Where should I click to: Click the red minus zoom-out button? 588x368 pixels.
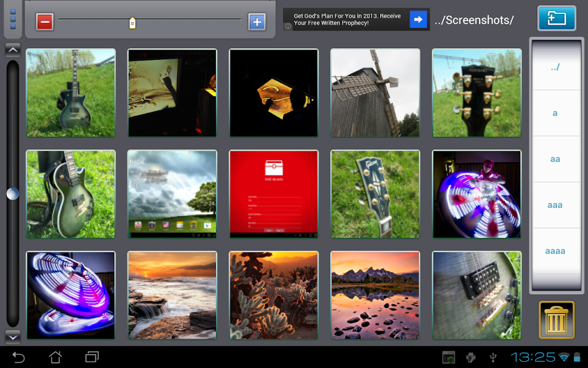[45, 22]
